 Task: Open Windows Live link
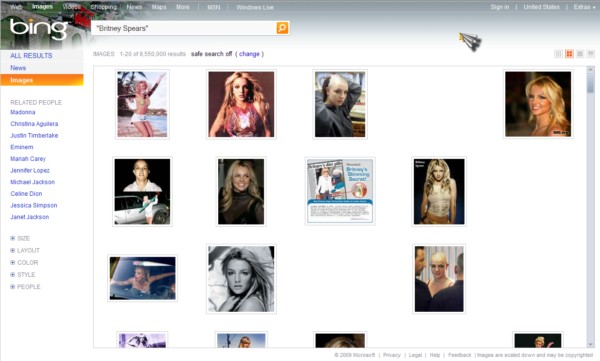[x=255, y=7]
